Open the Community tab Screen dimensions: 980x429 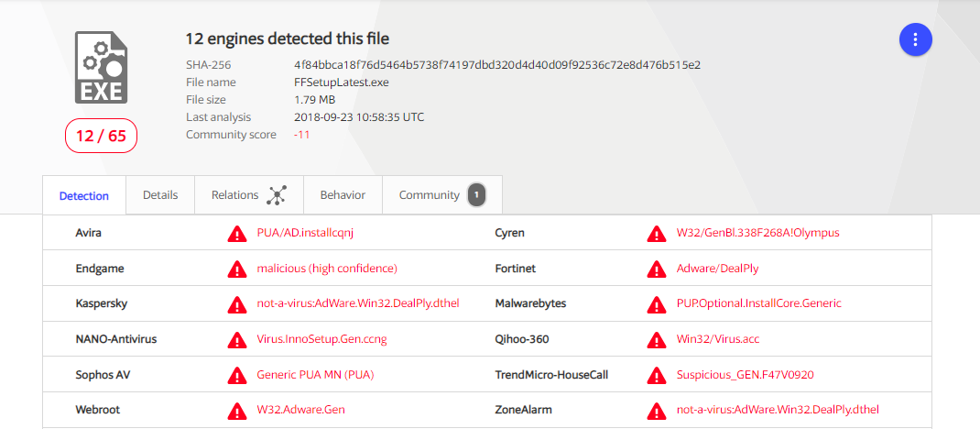coord(441,195)
